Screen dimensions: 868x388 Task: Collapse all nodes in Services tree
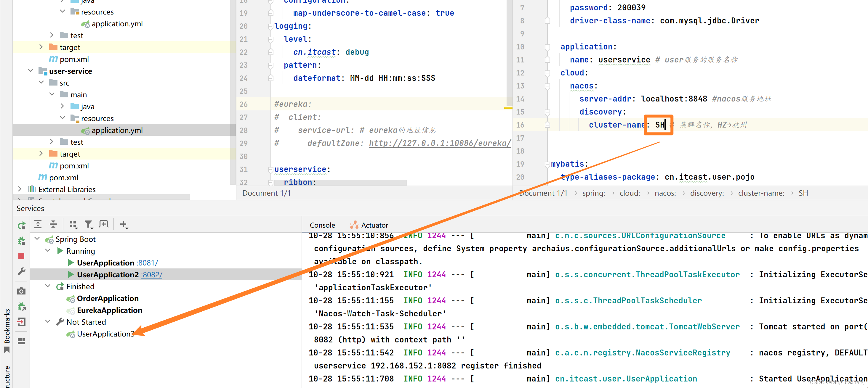pyautogui.click(x=53, y=224)
